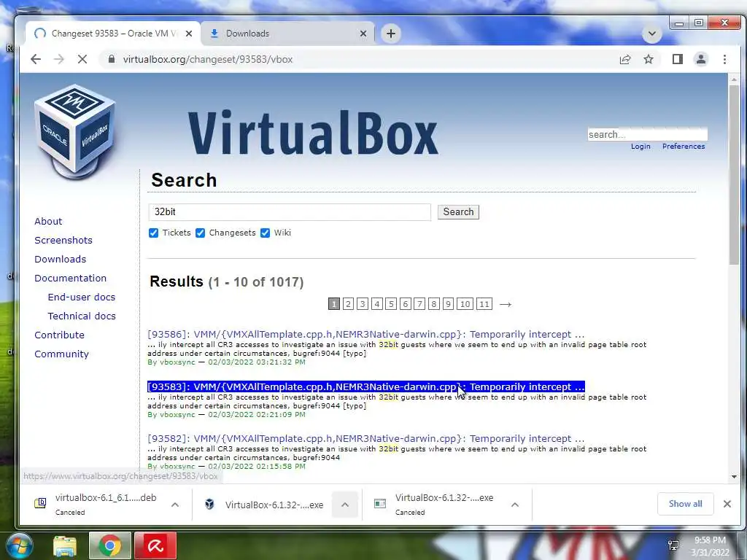This screenshot has width=747, height=560.
Task: Click the forward navigation arrow
Action: (59, 59)
